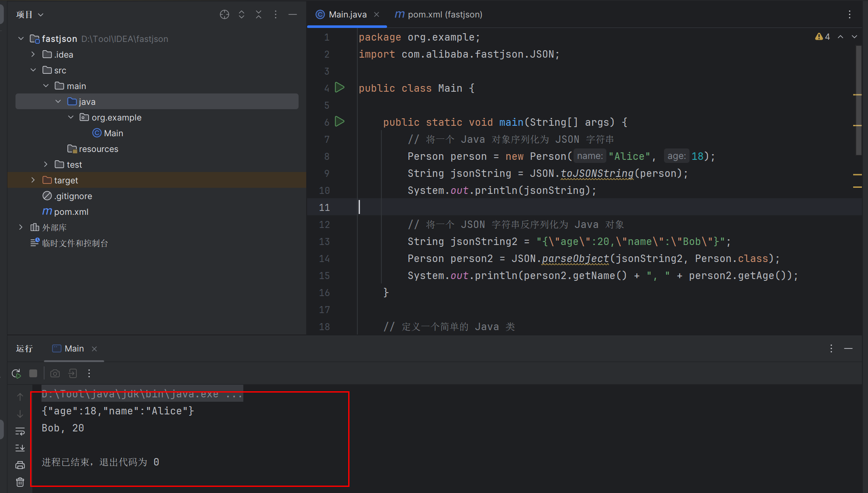The image size is (868, 493).
Task: Select the Main class in tree
Action: pyautogui.click(x=108, y=133)
